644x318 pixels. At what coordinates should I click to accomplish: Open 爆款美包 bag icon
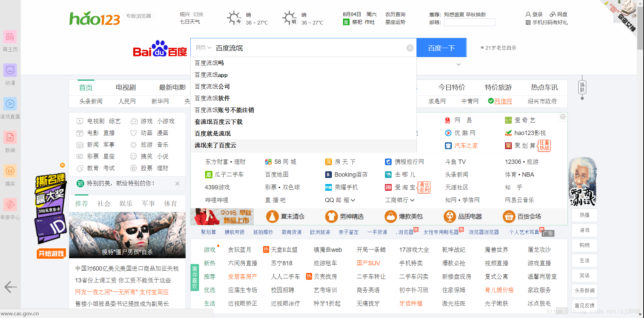coord(391,217)
